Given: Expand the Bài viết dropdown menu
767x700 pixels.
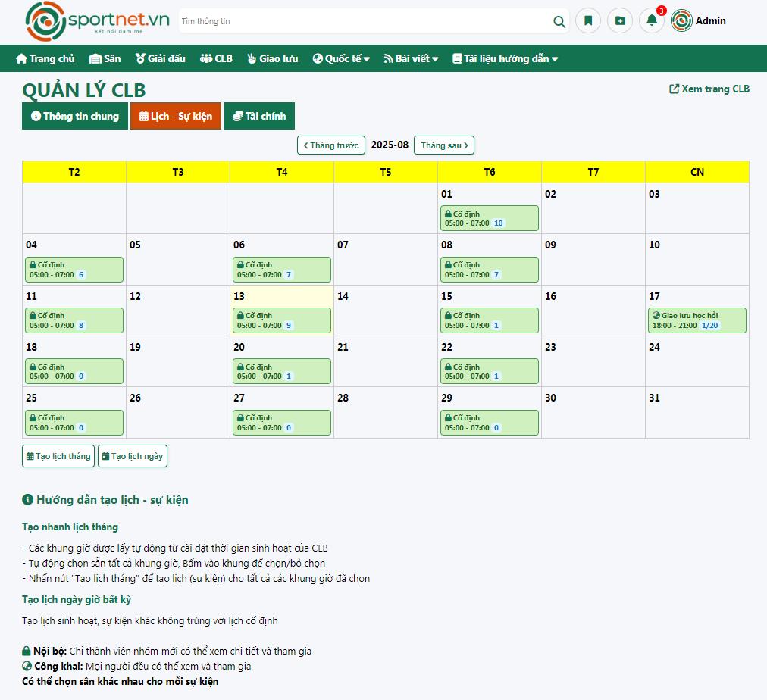Looking at the screenshot, I should [411, 58].
